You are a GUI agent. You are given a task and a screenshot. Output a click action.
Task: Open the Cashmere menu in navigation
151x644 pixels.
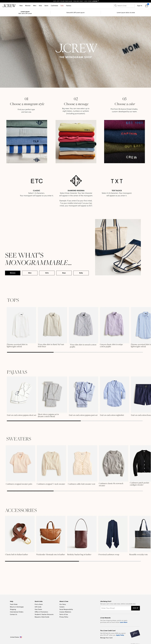[54, 5]
